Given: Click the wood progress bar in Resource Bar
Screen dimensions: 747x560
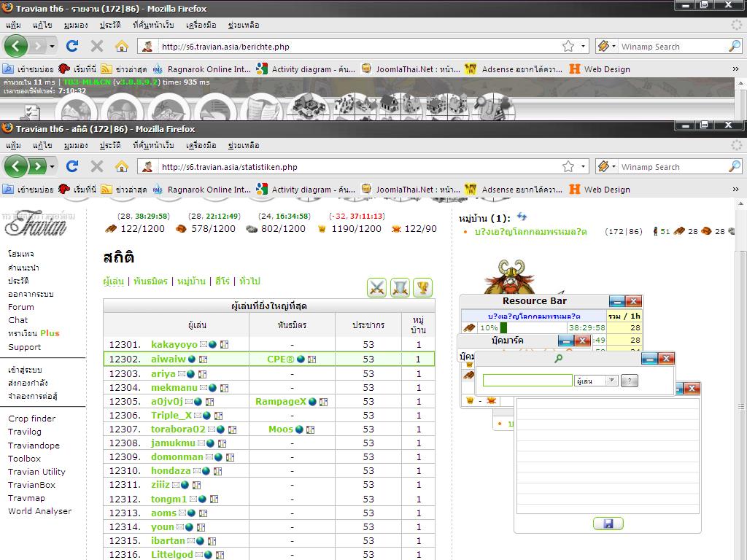Looking at the screenshot, I should 522,327.
